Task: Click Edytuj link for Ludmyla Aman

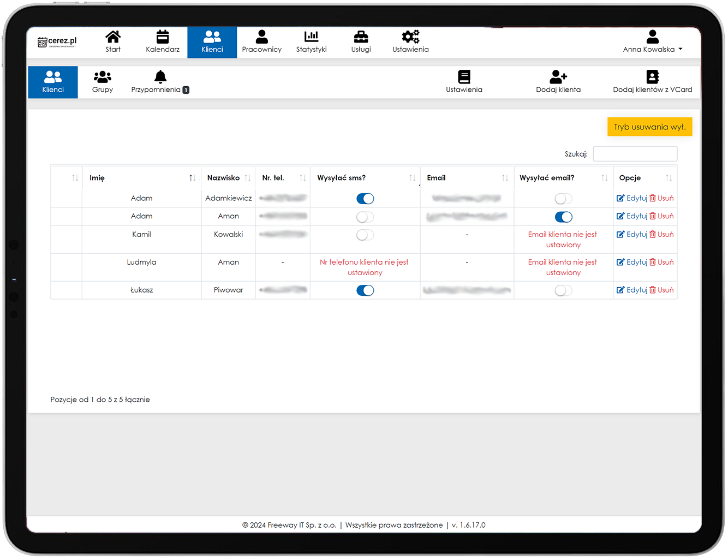Action: tap(632, 263)
